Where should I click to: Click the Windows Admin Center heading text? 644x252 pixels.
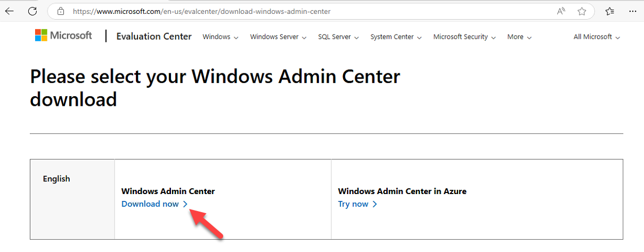pyautogui.click(x=168, y=191)
